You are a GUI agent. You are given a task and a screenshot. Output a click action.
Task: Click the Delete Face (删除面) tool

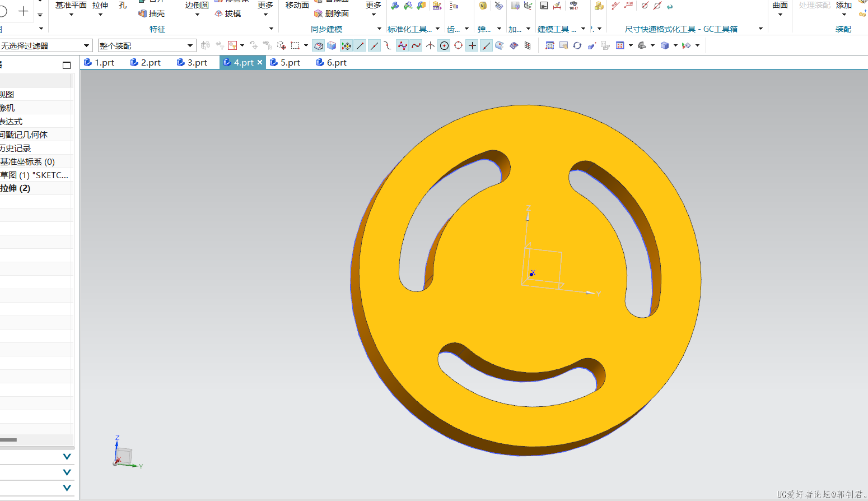pos(332,13)
